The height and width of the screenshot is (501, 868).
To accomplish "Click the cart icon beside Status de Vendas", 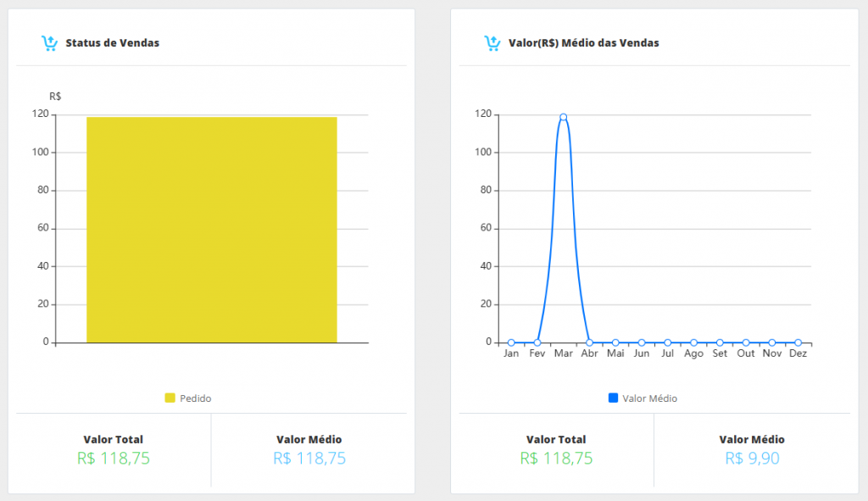I will coord(49,43).
